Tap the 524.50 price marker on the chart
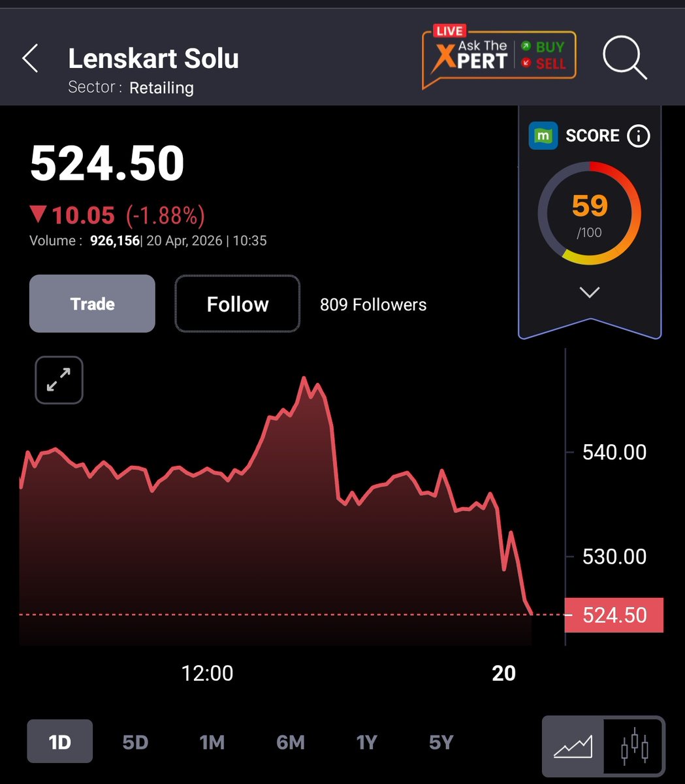This screenshot has width=685, height=784. 613,615
